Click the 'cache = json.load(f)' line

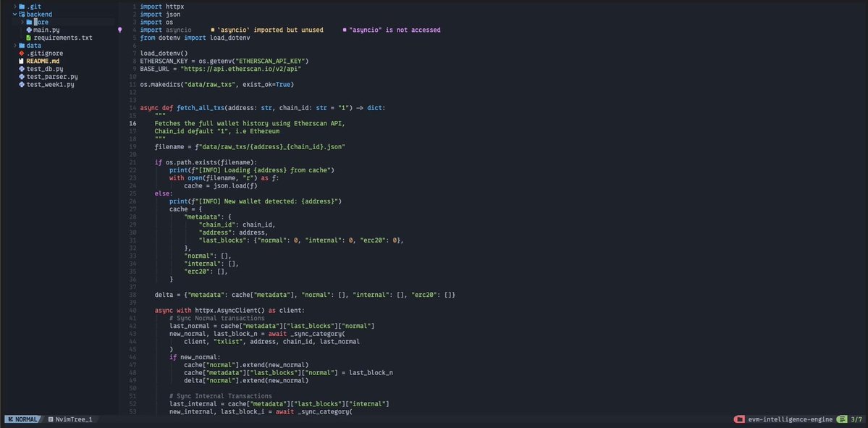coord(220,186)
